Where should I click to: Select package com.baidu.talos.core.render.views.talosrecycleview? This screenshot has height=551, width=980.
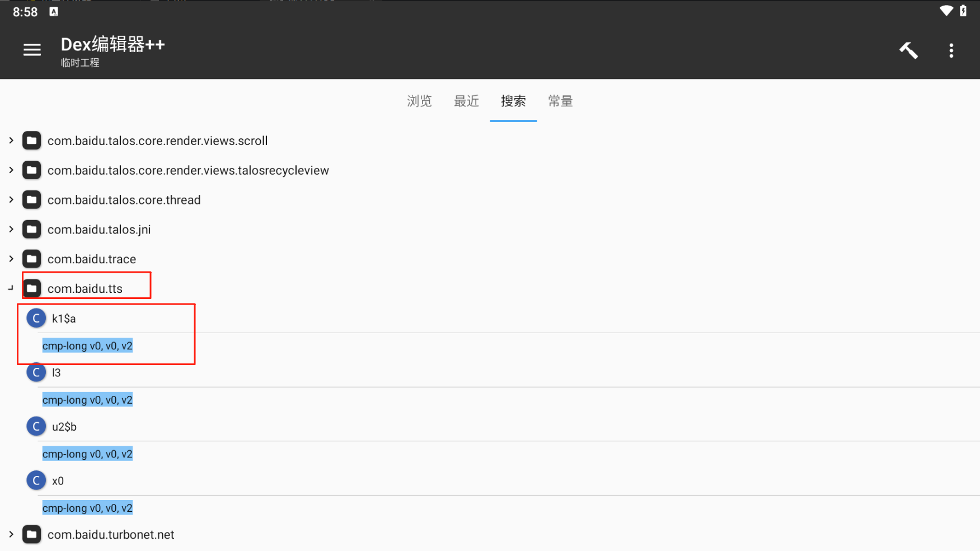pyautogui.click(x=188, y=170)
